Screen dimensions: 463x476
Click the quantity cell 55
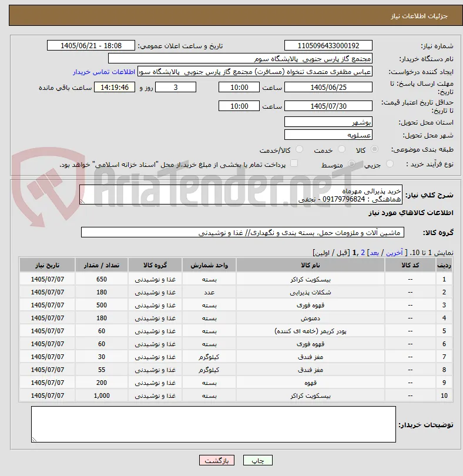click(x=102, y=370)
